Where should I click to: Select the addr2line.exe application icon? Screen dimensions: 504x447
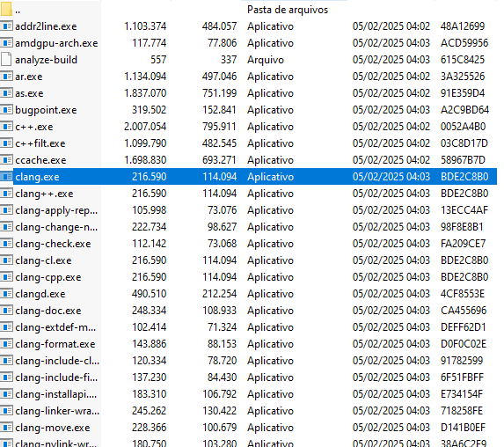pyautogui.click(x=6, y=26)
